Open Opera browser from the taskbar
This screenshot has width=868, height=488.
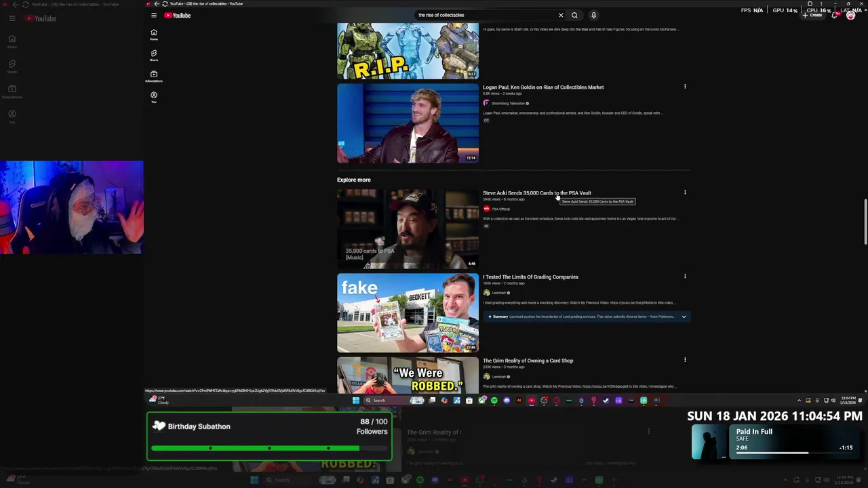pyautogui.click(x=556, y=401)
